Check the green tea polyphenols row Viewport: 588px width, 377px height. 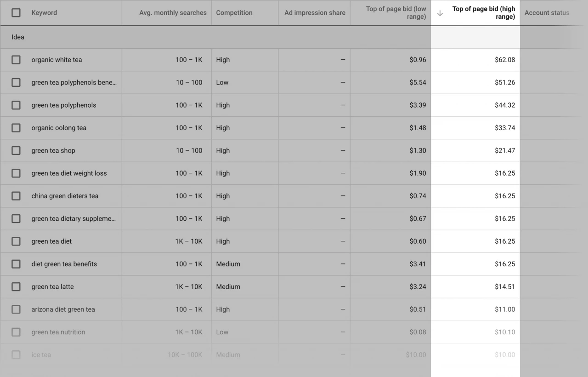(x=16, y=105)
